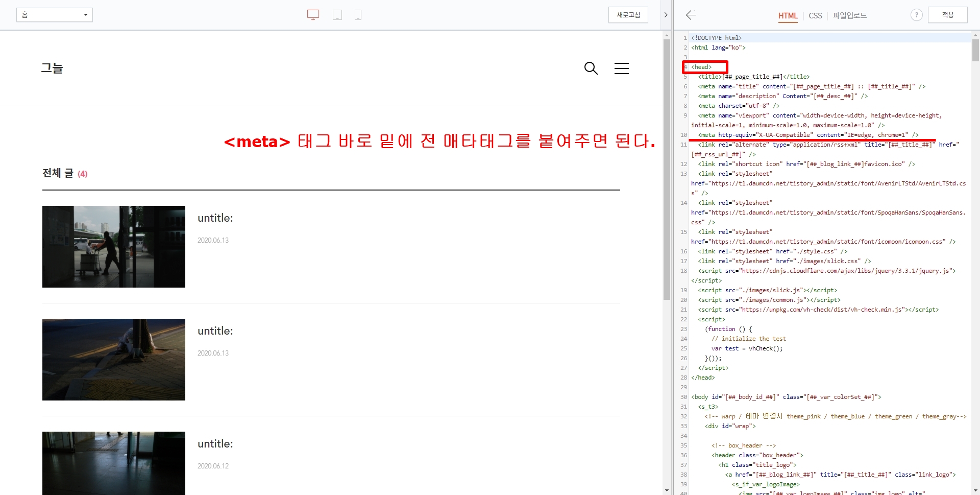Click the <!DOCTYPE html> line in editor
Image resolution: width=980 pixels, height=495 pixels.
click(x=717, y=38)
